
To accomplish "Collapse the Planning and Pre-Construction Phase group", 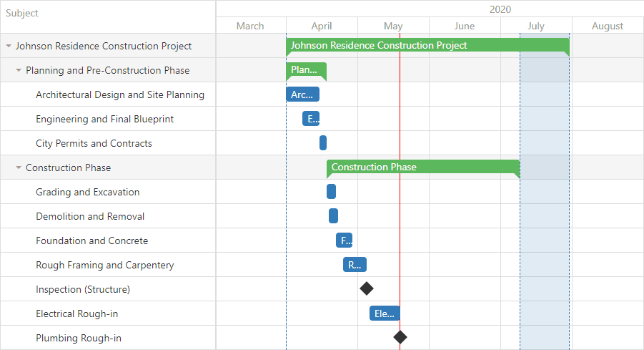I will (x=19, y=70).
